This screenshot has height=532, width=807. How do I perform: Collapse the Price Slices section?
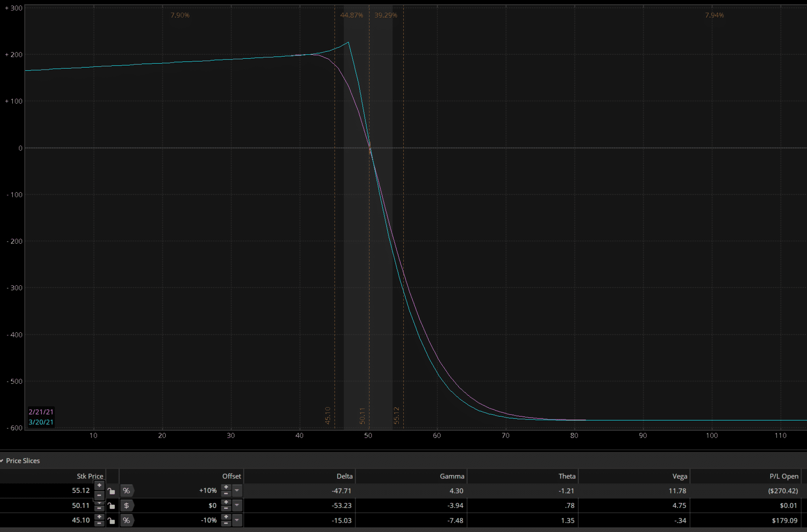coord(2,461)
